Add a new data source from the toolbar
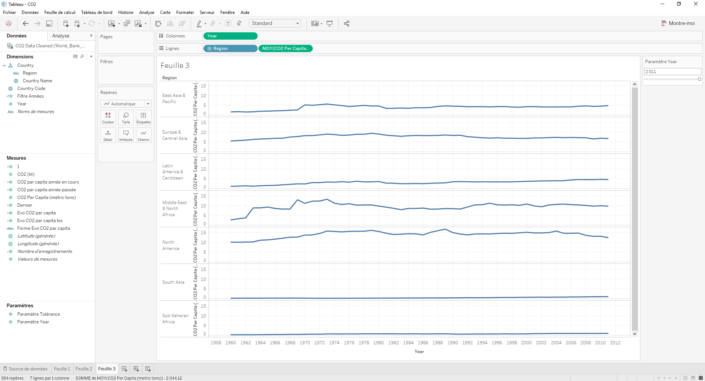This screenshot has width=705, height=381. click(x=66, y=23)
